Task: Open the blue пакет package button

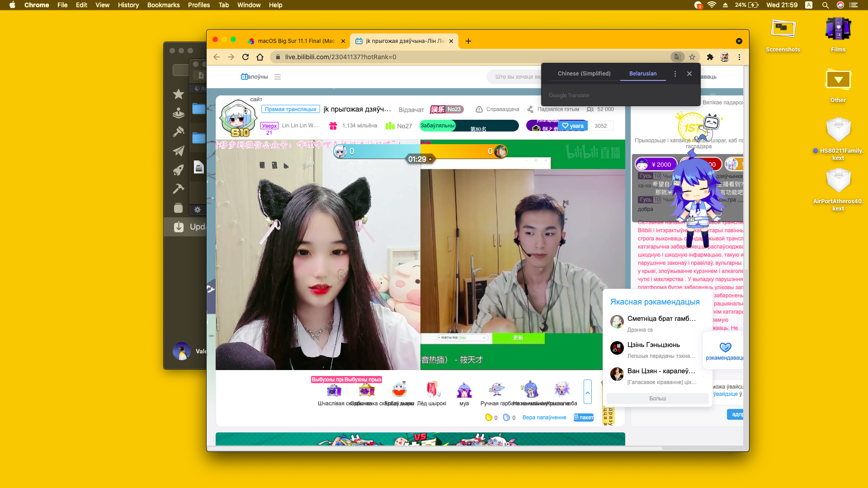Action: coord(584,418)
